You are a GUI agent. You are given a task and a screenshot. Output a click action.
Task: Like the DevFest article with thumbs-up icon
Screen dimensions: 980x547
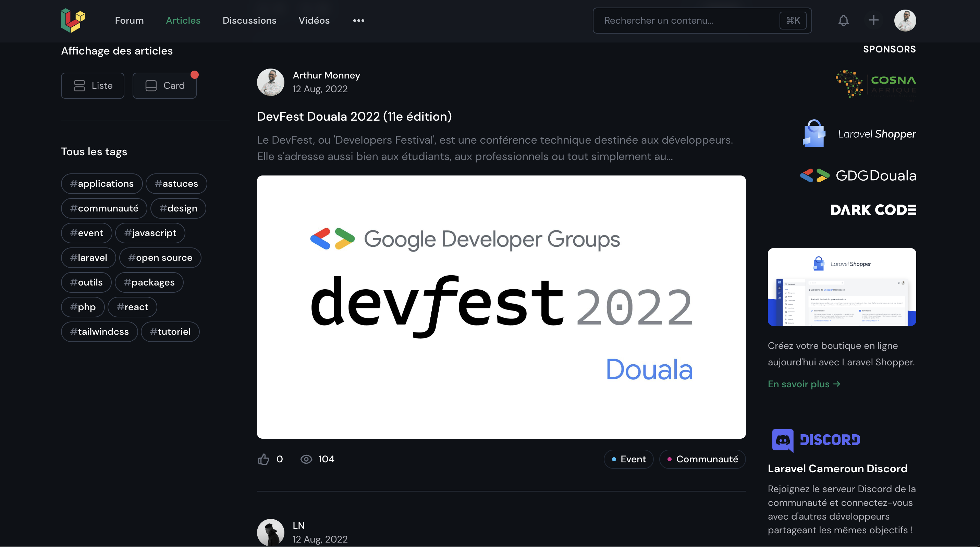coord(263,459)
